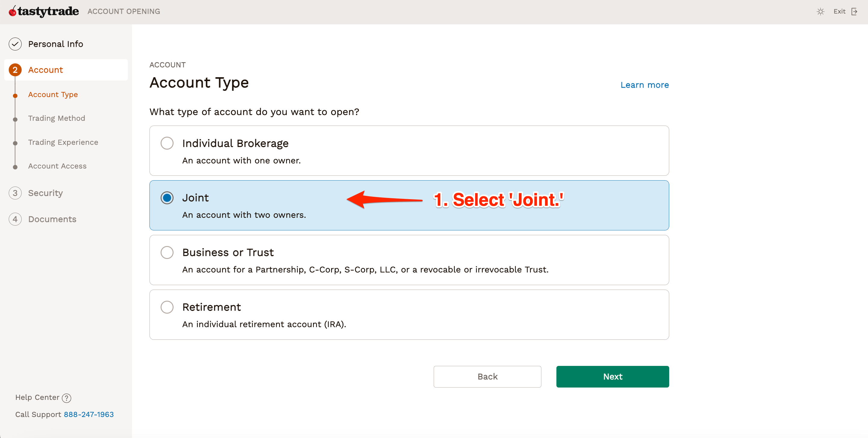Screen dimensions: 868x438
Task: Open the Account Type step
Action: [x=53, y=95]
